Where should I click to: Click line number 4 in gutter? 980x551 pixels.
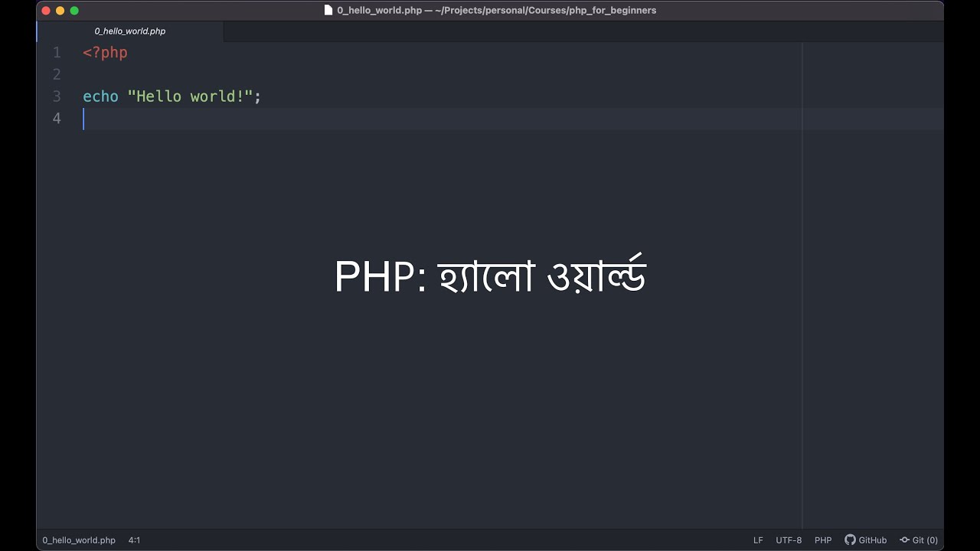pyautogui.click(x=57, y=118)
